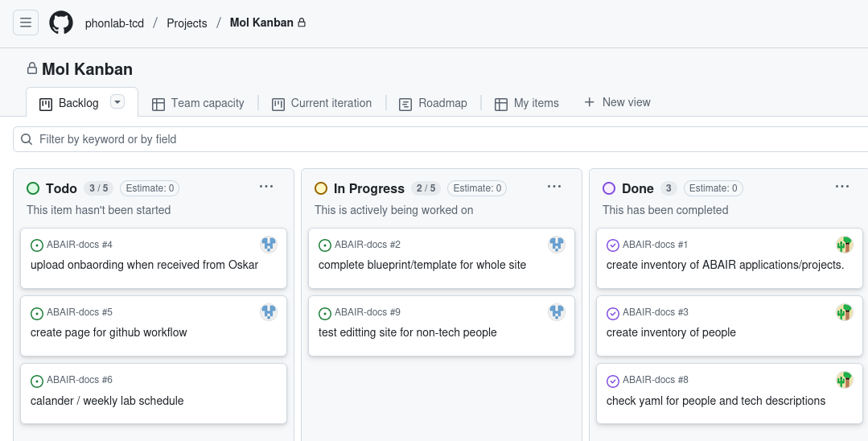Click open issue icon on ABAIR-docs #6
This screenshot has width=868, height=441.
tap(36, 381)
